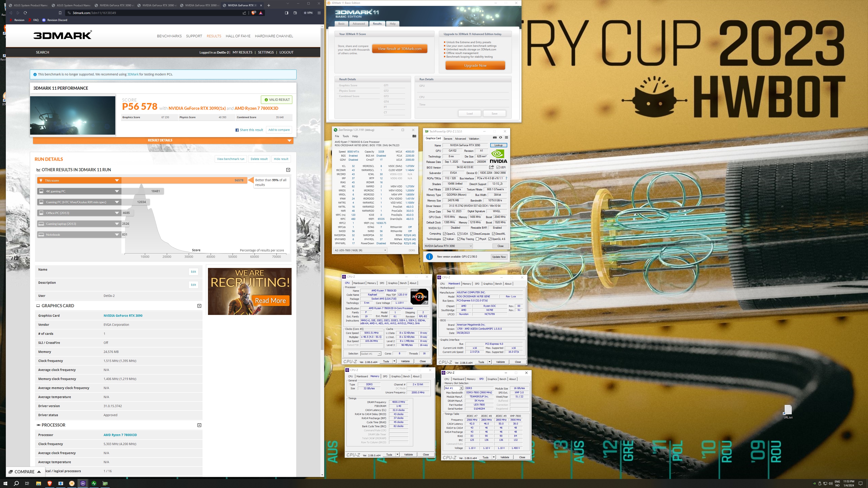This screenshot has height=488, width=868.
Task: Toggle the PhysX checkbox in GPU-Z
Action: pos(477,239)
